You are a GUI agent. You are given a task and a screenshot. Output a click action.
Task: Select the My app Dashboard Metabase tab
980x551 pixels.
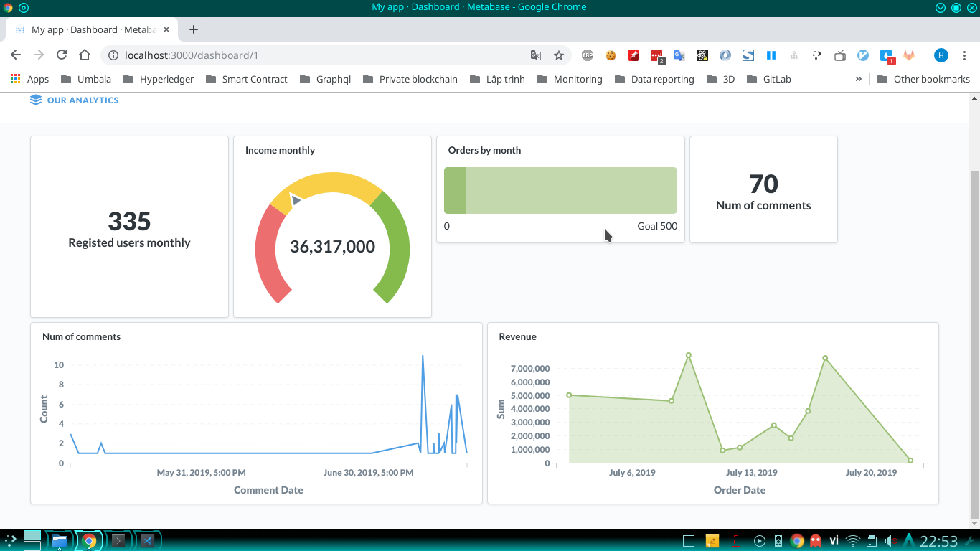pos(91,29)
